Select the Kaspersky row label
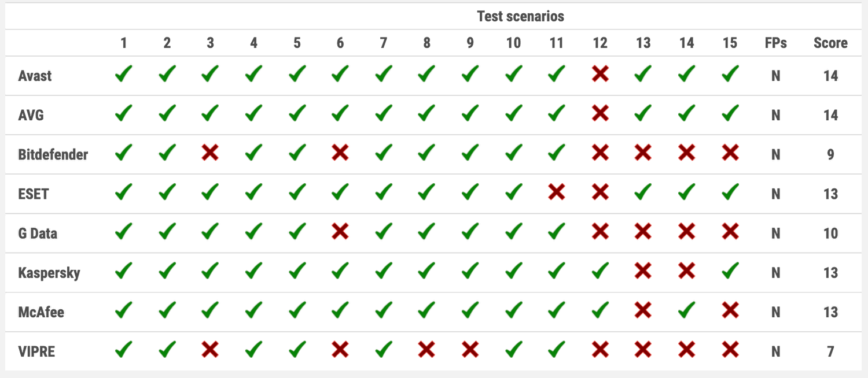Viewport: 868px width, 378px height. point(49,272)
